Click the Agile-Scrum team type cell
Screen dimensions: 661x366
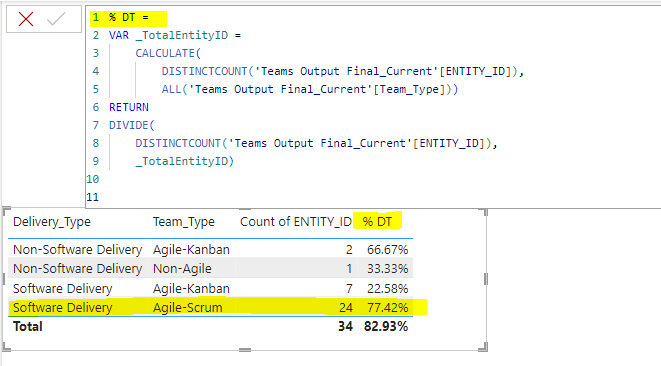188,308
